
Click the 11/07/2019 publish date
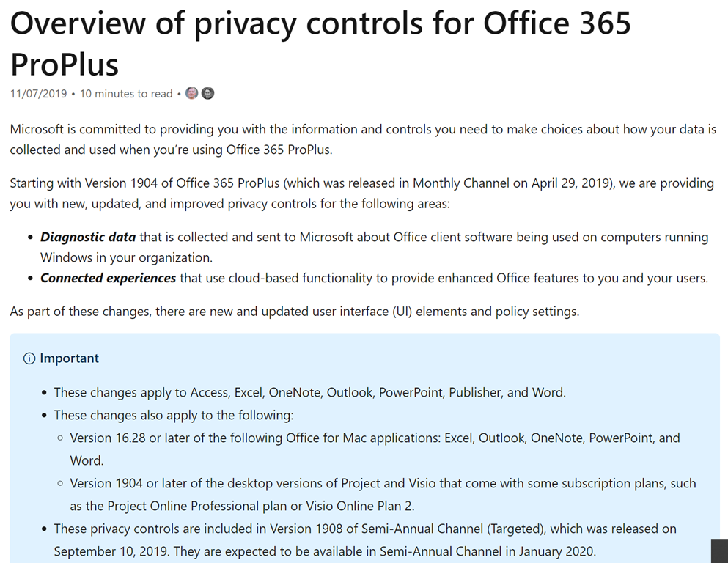point(39,94)
